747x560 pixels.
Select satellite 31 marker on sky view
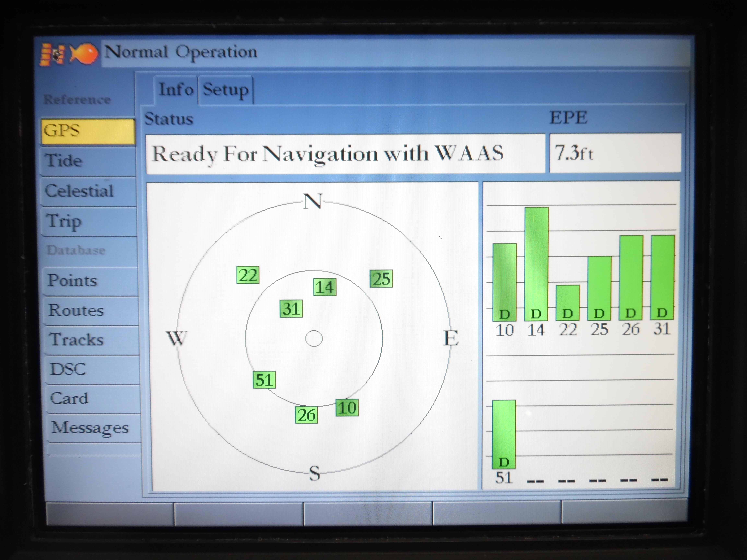click(x=291, y=308)
